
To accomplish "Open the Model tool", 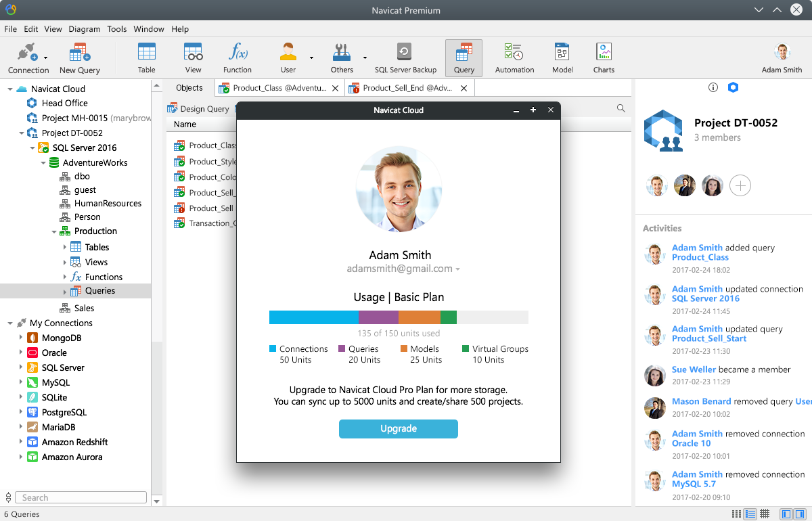I will pos(562,58).
